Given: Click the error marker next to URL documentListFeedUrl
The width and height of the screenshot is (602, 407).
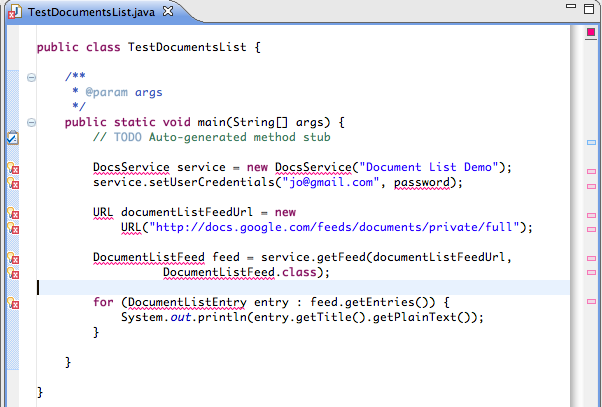Looking at the screenshot, I should coord(12,213).
